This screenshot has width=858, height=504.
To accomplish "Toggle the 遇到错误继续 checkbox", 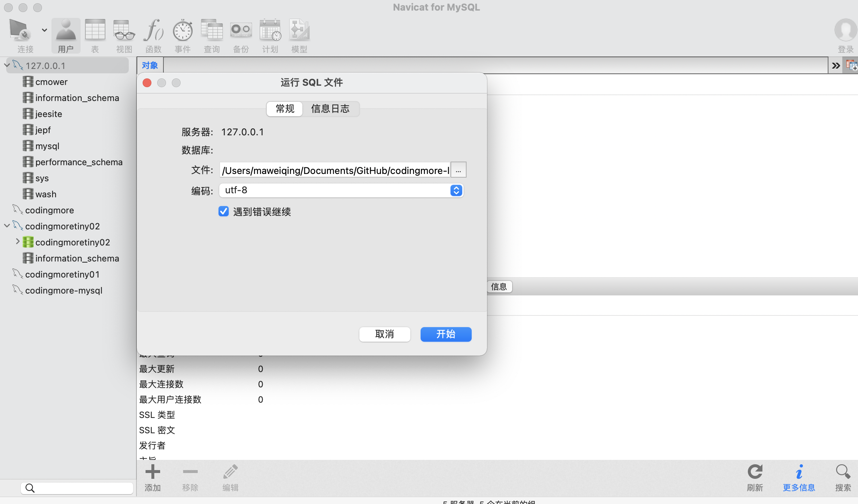I will click(x=224, y=212).
